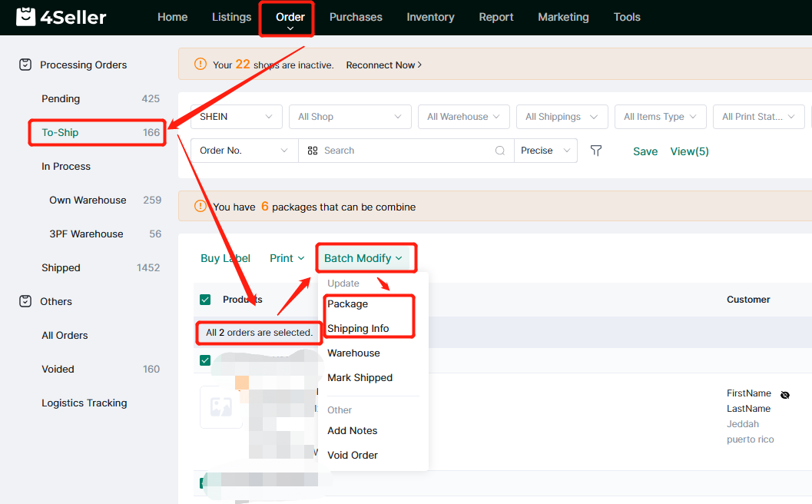The height and width of the screenshot is (504, 812).
Task: Click the 4Seller logo icon
Action: tap(25, 17)
